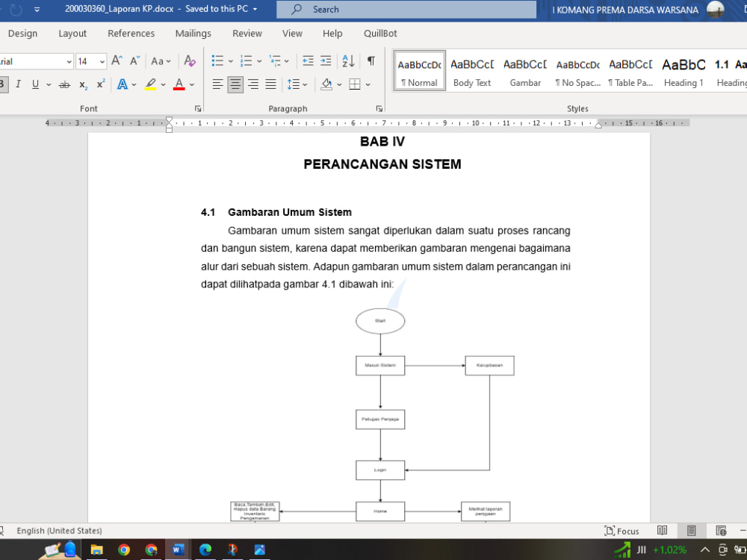Apply the Table Paragraph style
The height and width of the screenshot is (560, 747).
630,71
